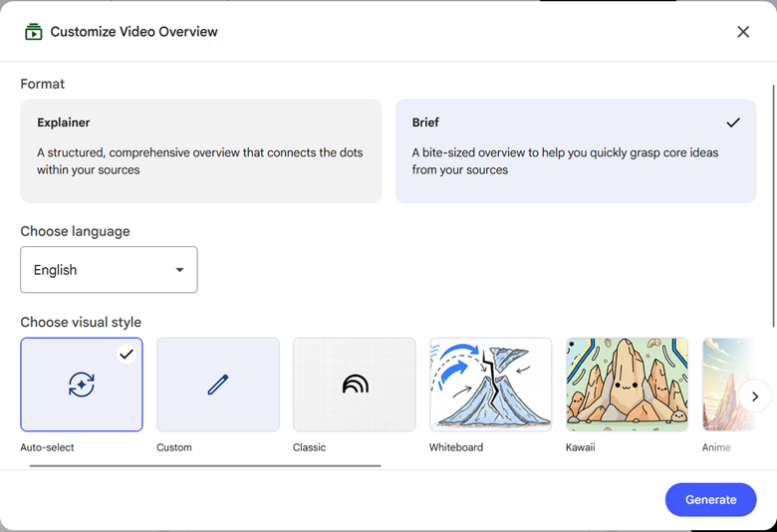Click the checkmark on the Brief card
This screenshot has width=777, height=532.
point(733,123)
